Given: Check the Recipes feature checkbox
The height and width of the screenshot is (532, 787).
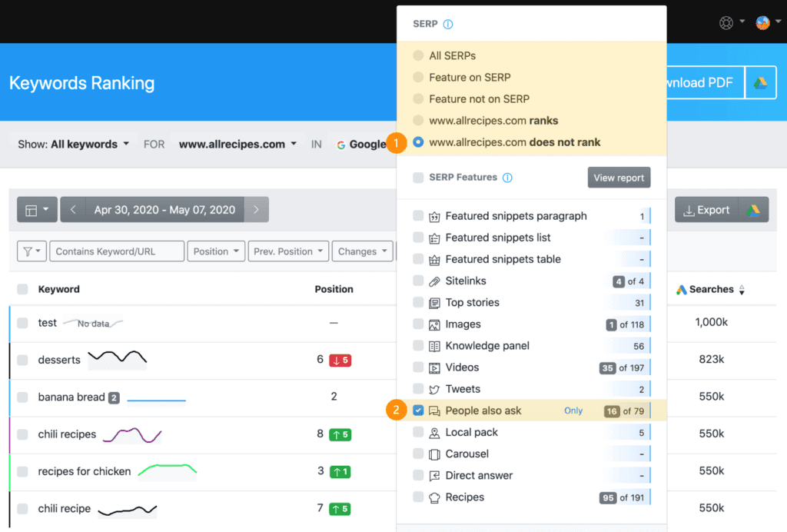Looking at the screenshot, I should (x=418, y=497).
